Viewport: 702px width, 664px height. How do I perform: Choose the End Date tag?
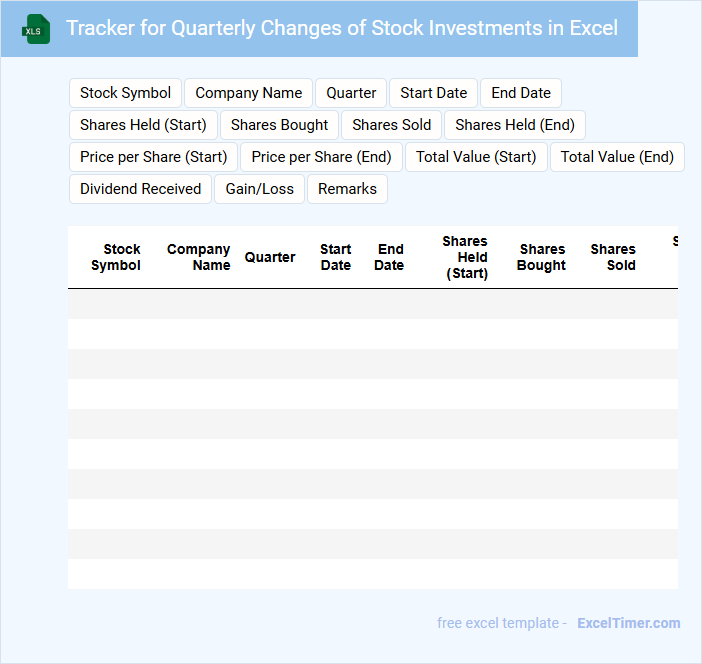point(521,93)
